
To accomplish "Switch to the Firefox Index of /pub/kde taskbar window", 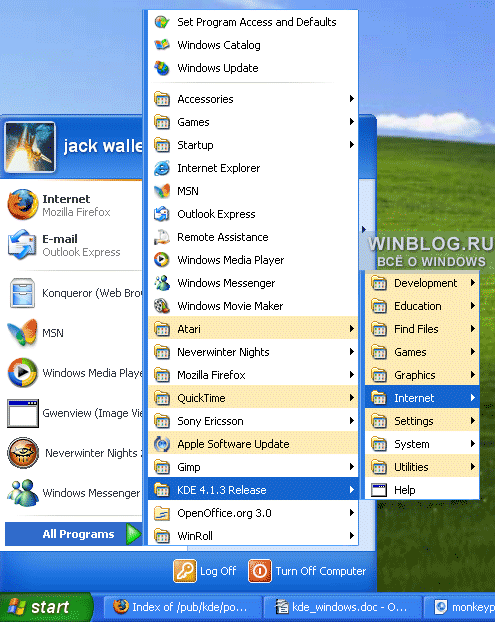I will coord(182,607).
